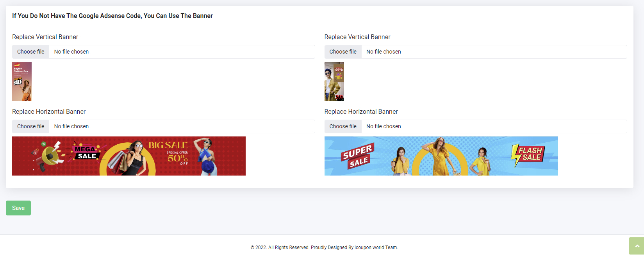This screenshot has width=644, height=260.
Task: Click the right 'Replace Vertical Banner' label
Action: coord(357,37)
